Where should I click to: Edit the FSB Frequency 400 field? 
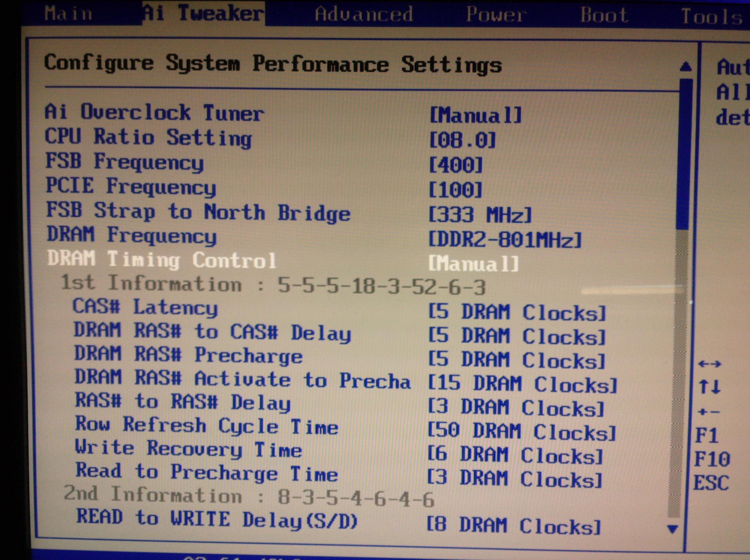click(x=455, y=165)
